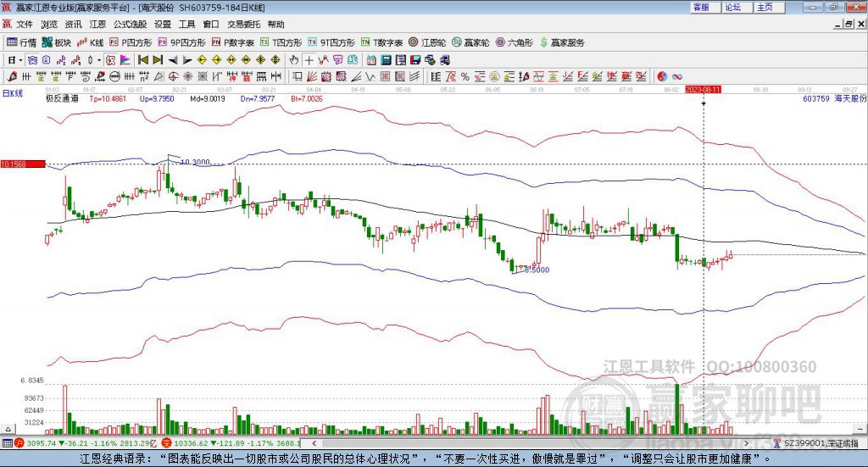Click the yin-yang tool icon

click(662, 76)
